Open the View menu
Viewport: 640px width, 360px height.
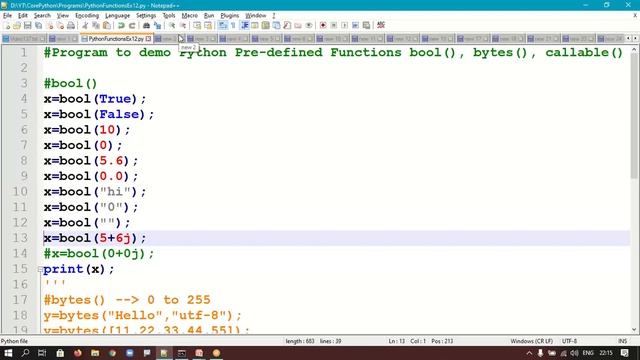62,16
